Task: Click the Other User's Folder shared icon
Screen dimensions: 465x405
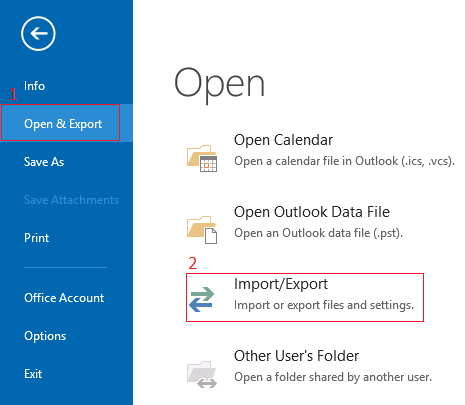Action: tap(202, 374)
